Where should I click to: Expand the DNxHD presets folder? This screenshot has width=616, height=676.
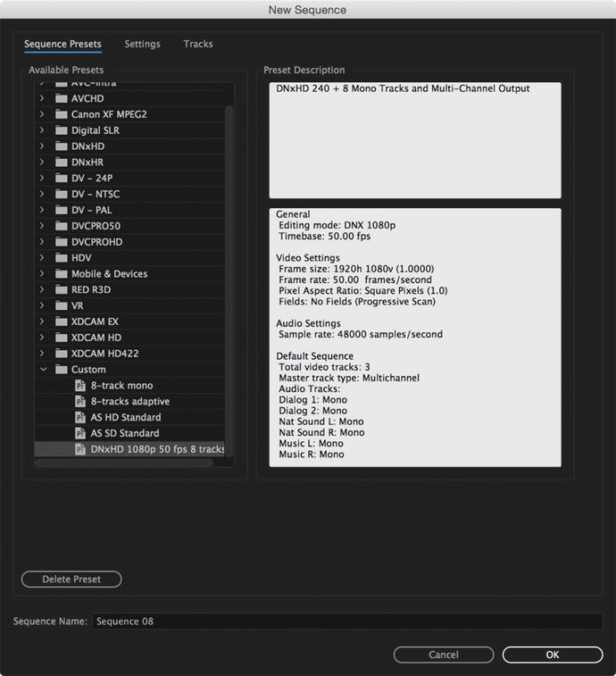point(42,146)
